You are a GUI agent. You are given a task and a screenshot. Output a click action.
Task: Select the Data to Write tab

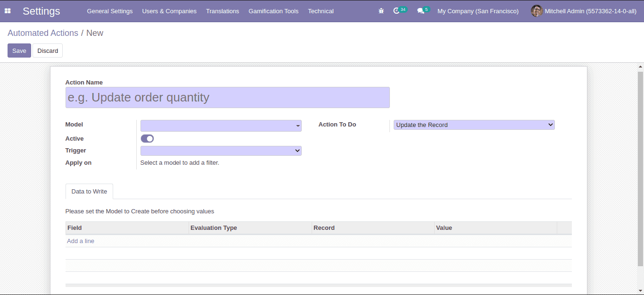(x=89, y=191)
